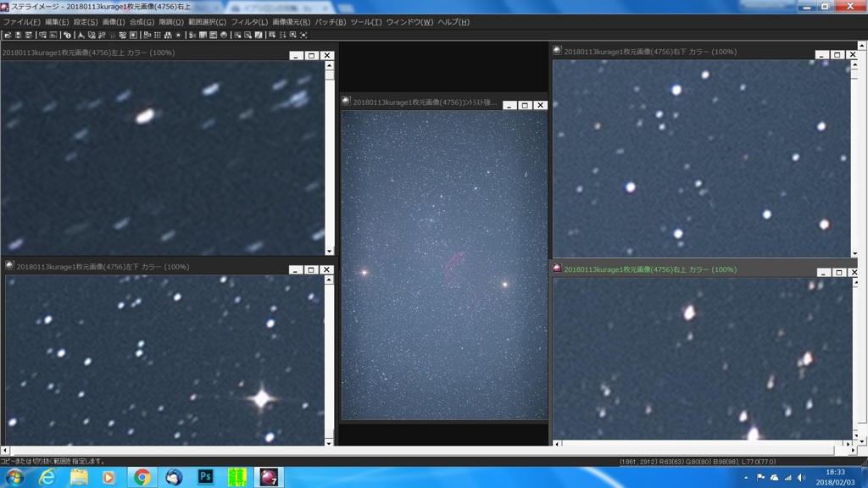Open the 編集(E) menu
The width and height of the screenshot is (868, 488).
(57, 22)
